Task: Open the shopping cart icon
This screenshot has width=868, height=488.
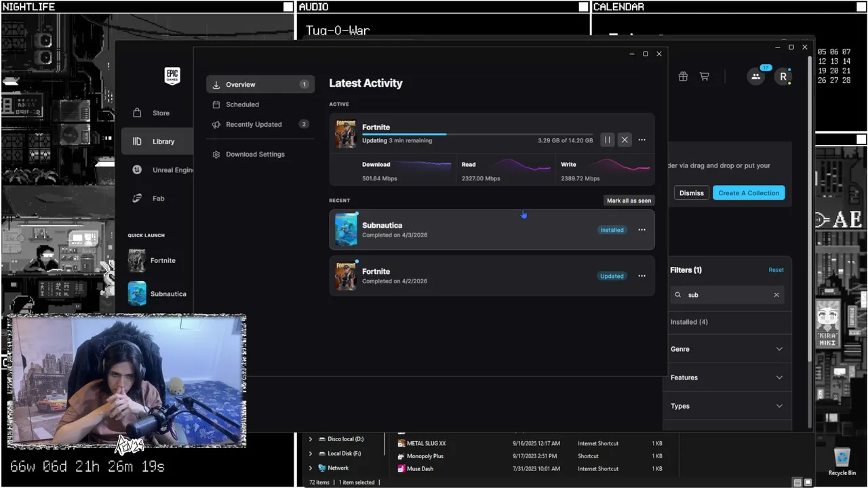Action: [705, 77]
